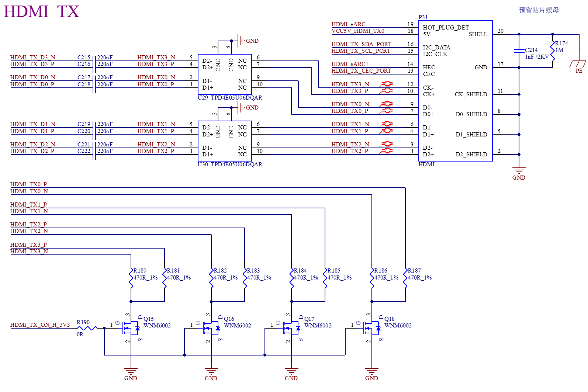The width and height of the screenshot is (588, 392).
Task: Select the Q16 MOSFET transistor symbol
Action: tap(211, 328)
